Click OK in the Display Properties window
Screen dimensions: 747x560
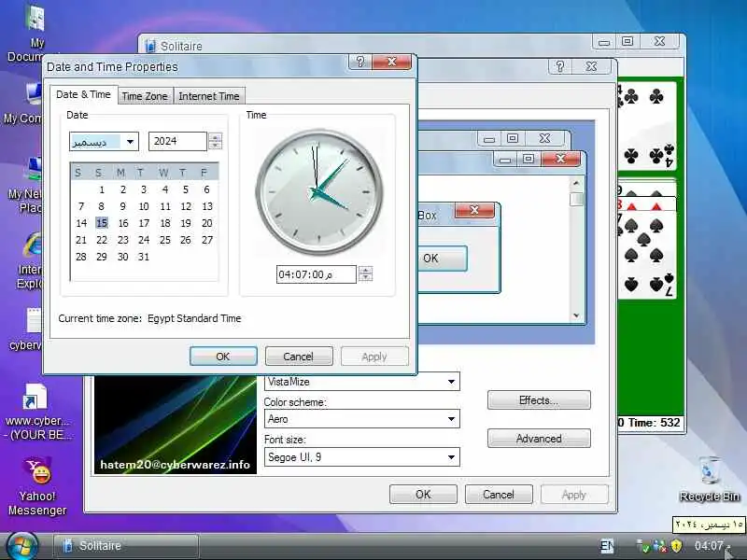coord(423,495)
